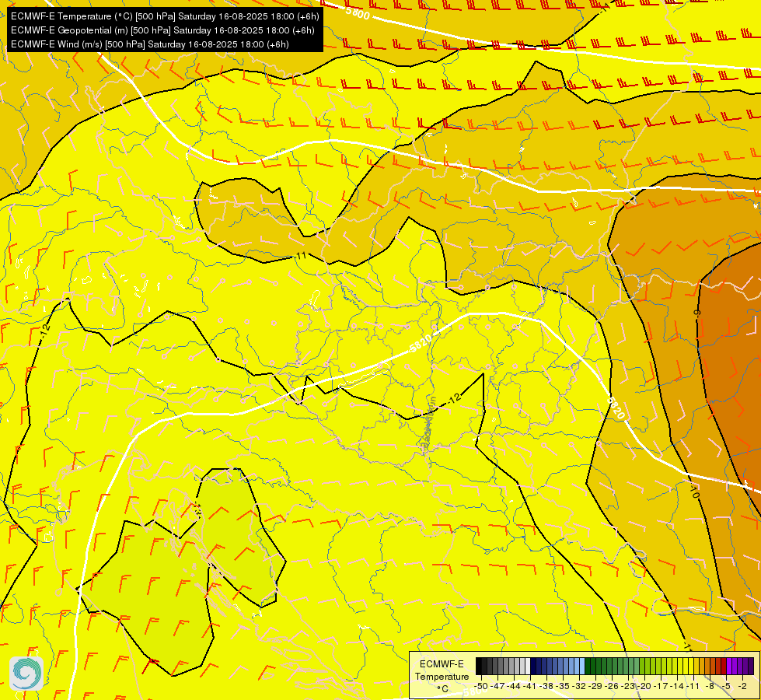Click the -11 legend tick label

pos(693,687)
